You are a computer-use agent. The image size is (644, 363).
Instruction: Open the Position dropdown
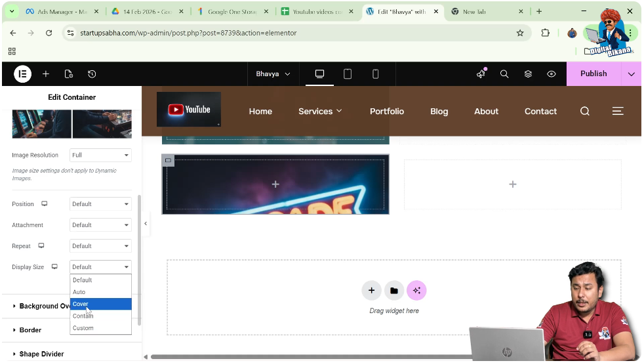click(100, 204)
